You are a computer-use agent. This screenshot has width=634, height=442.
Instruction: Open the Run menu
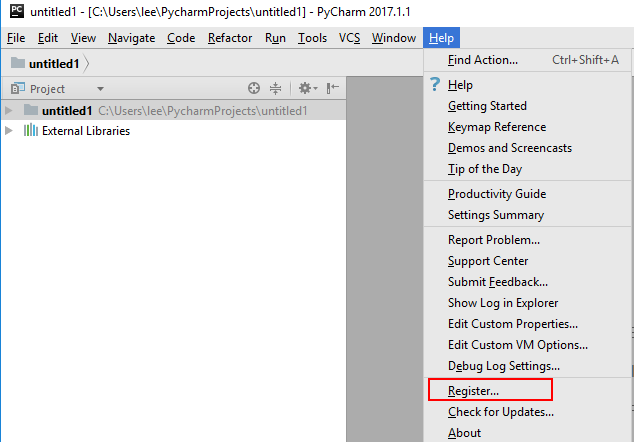(x=275, y=38)
